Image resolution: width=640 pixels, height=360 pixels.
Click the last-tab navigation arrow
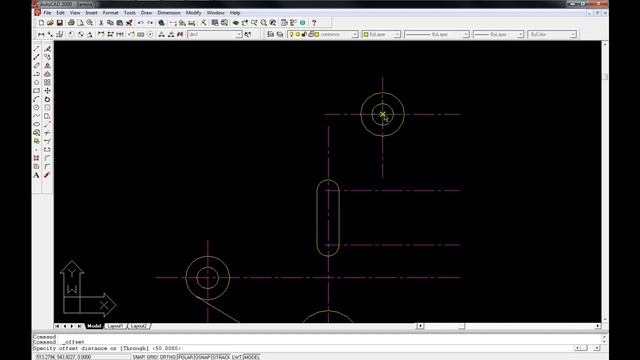[x=80, y=326]
